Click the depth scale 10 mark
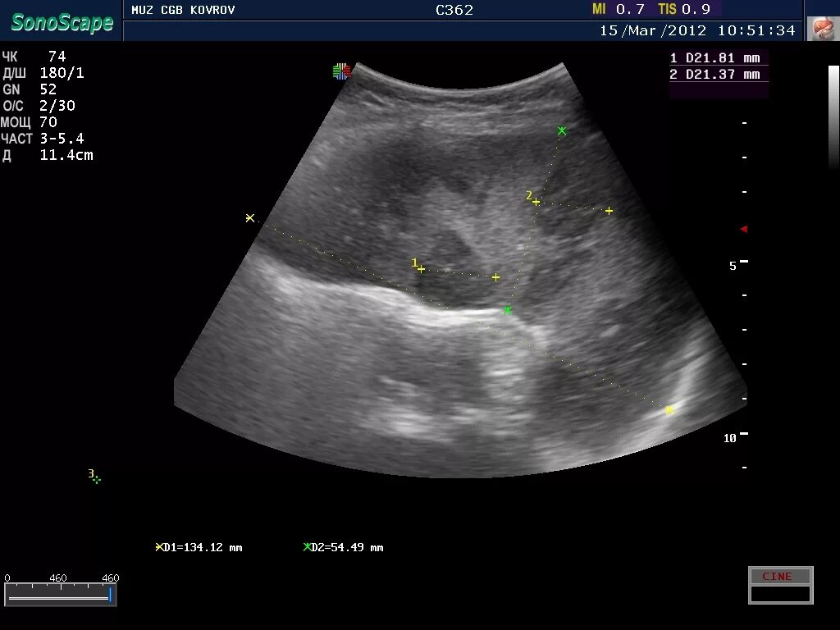This screenshot has width=840, height=630. 735,437
